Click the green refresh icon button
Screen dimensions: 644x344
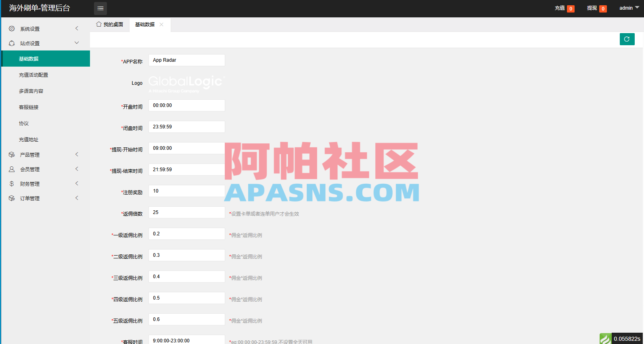pyautogui.click(x=627, y=39)
